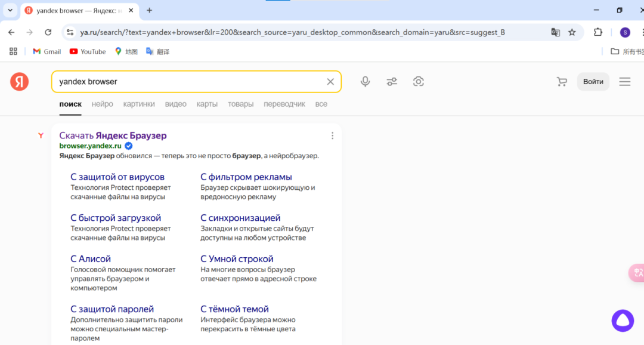644x345 pixels.
Task: Click the pink translate side widget
Action: 637,273
